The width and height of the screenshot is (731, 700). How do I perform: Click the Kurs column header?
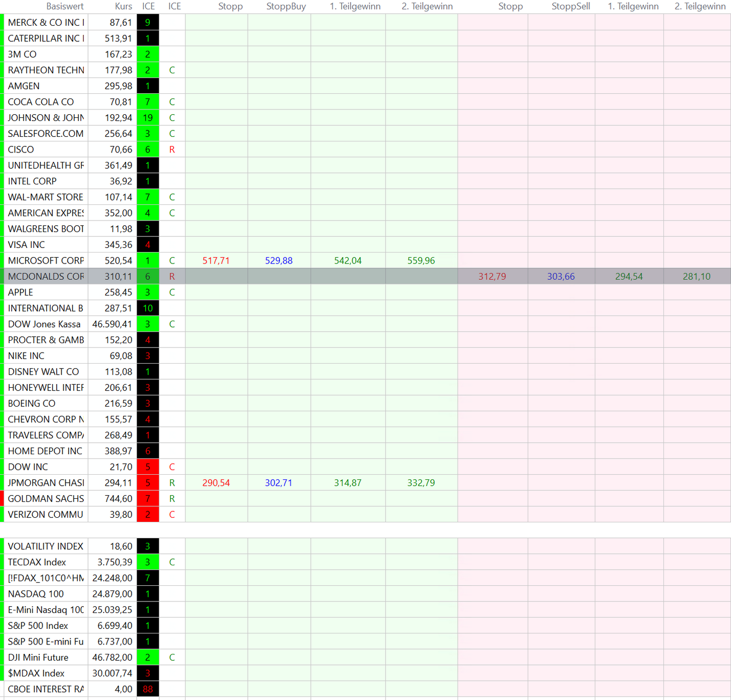[123, 6]
